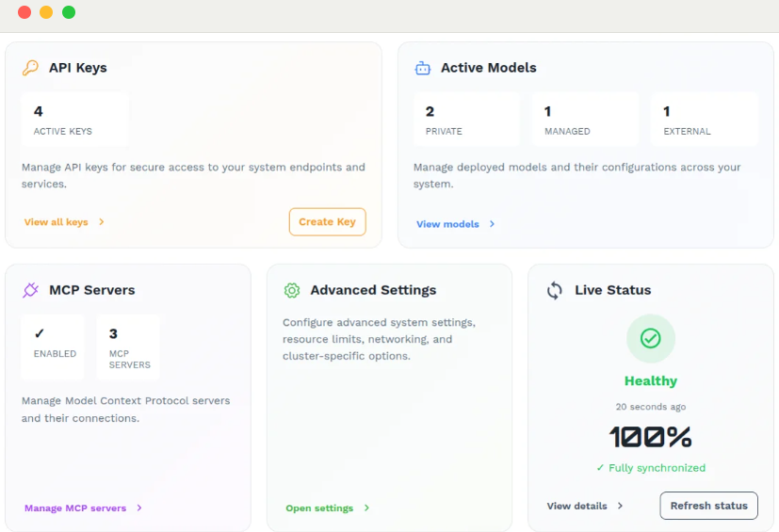Click the checkmark in the ENABLED tile
The image size is (779, 532).
pyautogui.click(x=40, y=333)
